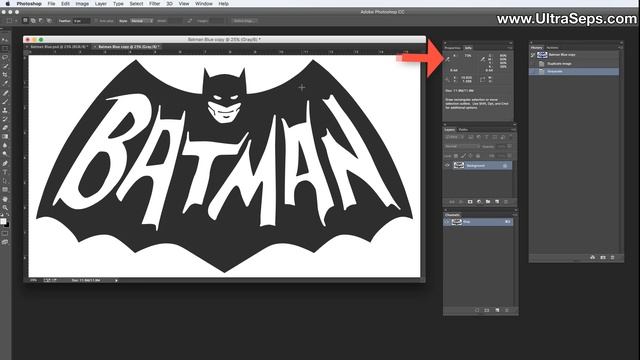Select the Pen tool
640x360 pixels.
[x=5, y=163]
